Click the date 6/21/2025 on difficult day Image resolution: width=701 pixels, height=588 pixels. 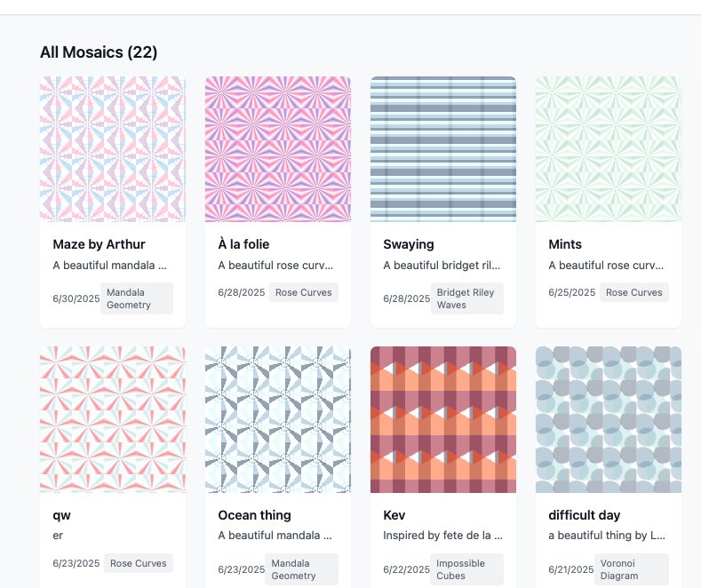point(571,569)
